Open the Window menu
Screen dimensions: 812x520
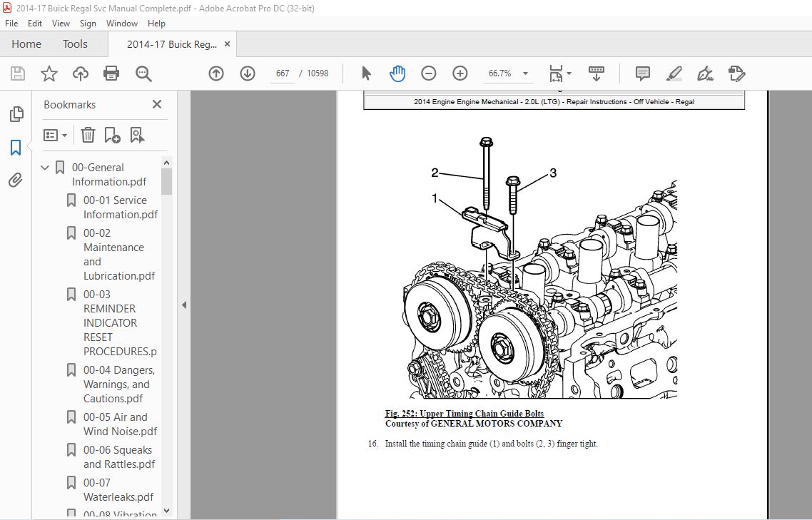(122, 24)
